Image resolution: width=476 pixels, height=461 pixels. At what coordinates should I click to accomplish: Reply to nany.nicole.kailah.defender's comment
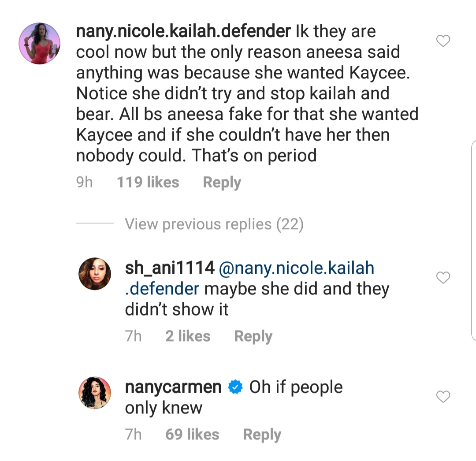[222, 182]
